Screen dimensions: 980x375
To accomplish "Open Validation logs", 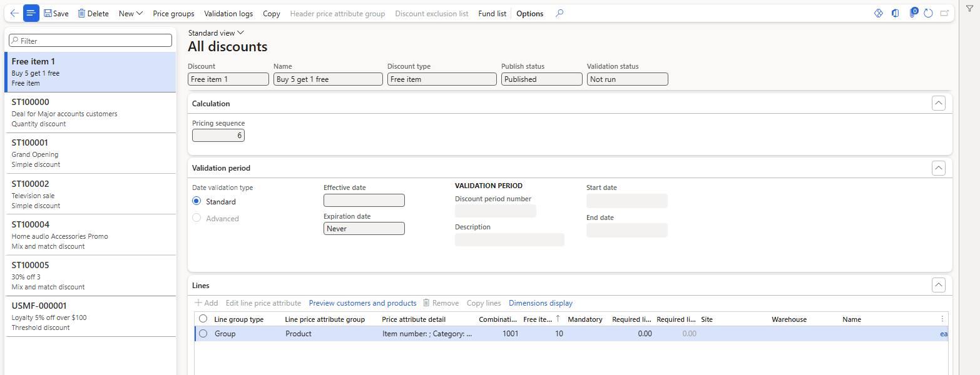I will (x=228, y=13).
